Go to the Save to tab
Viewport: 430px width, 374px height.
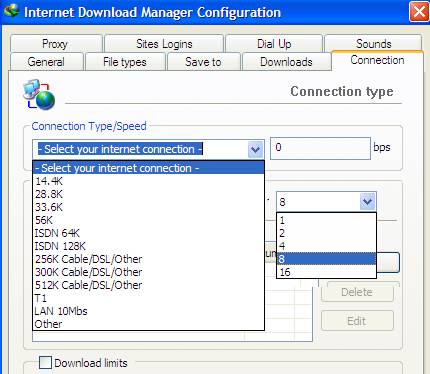pyautogui.click(x=203, y=62)
